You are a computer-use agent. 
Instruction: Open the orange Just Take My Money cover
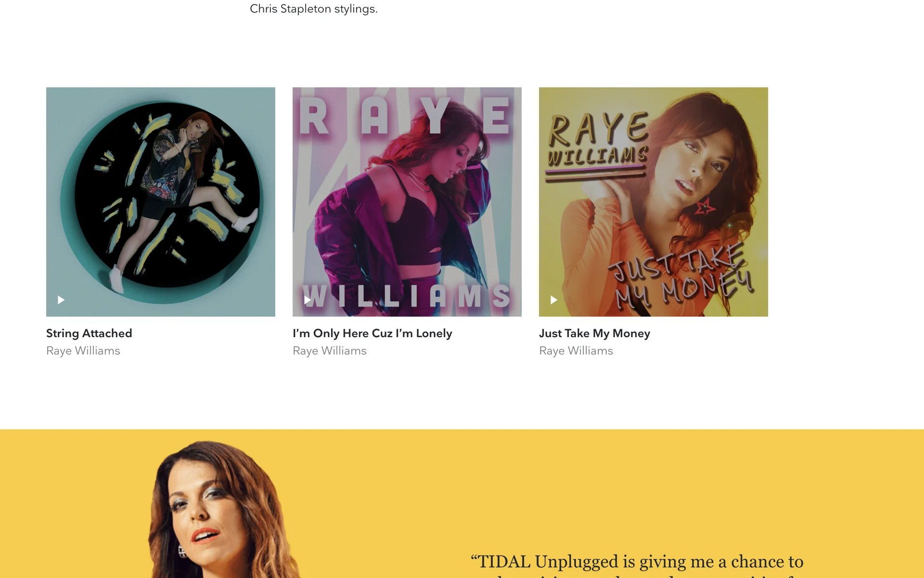(x=654, y=202)
